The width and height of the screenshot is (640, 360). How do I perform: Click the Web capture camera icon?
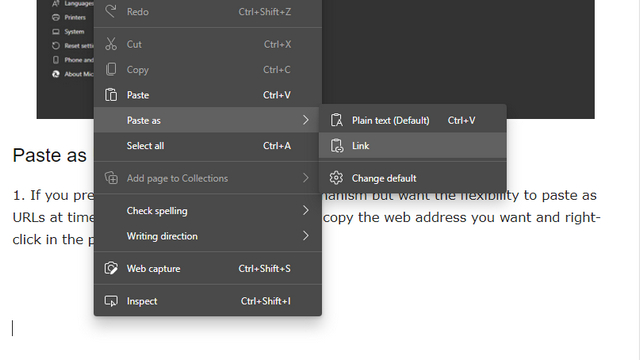111,268
